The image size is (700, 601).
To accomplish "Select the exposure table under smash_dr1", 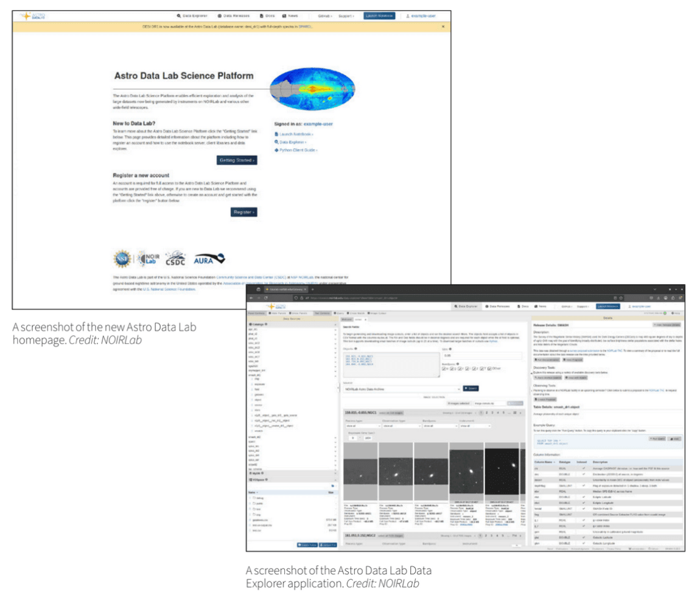I will tap(259, 384).
